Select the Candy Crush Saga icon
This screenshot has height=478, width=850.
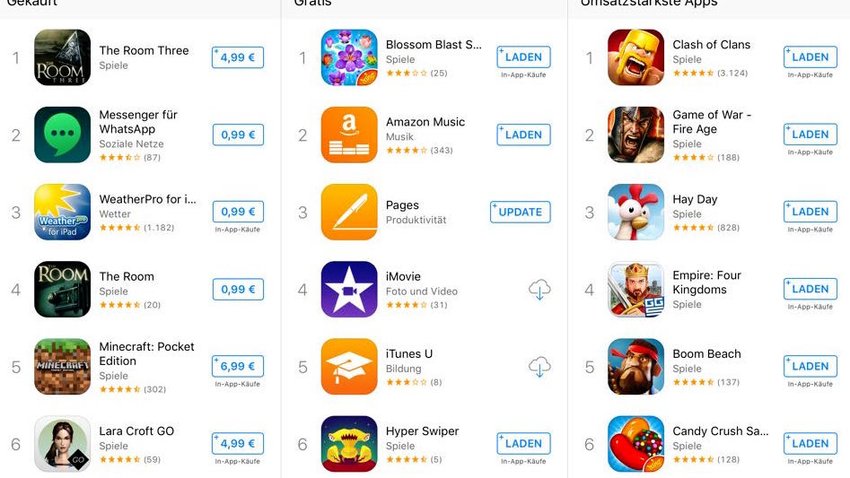tap(636, 444)
